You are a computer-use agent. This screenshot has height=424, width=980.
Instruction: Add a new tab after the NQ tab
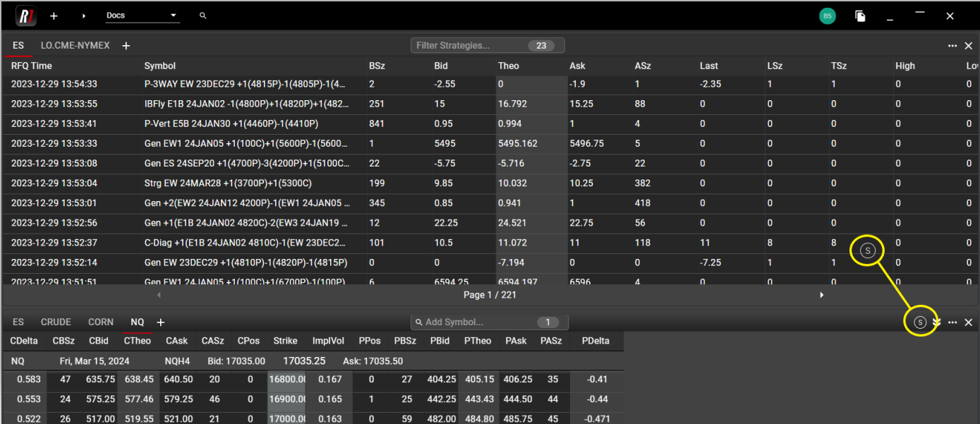[161, 322]
